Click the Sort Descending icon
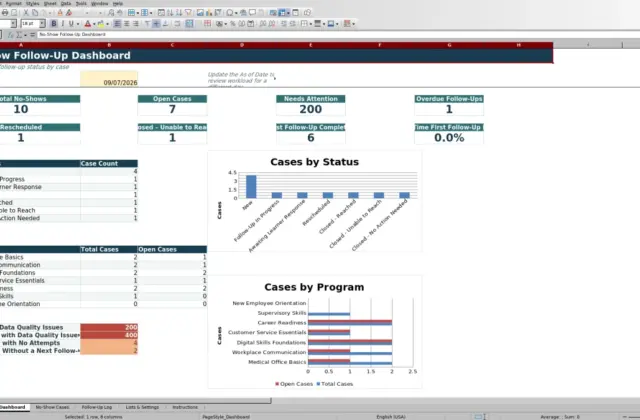This screenshot has width=640, height=420. pyautogui.click(x=179, y=13)
